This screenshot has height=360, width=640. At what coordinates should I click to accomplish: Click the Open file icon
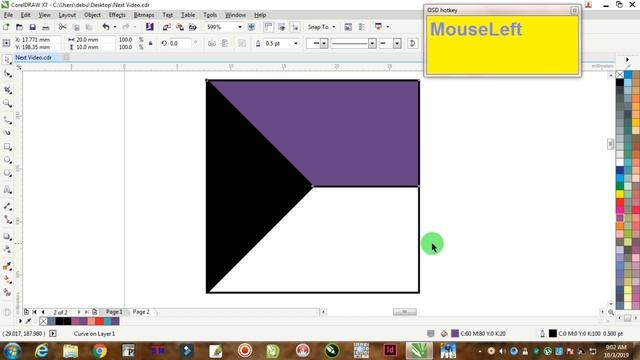click(x=19, y=27)
